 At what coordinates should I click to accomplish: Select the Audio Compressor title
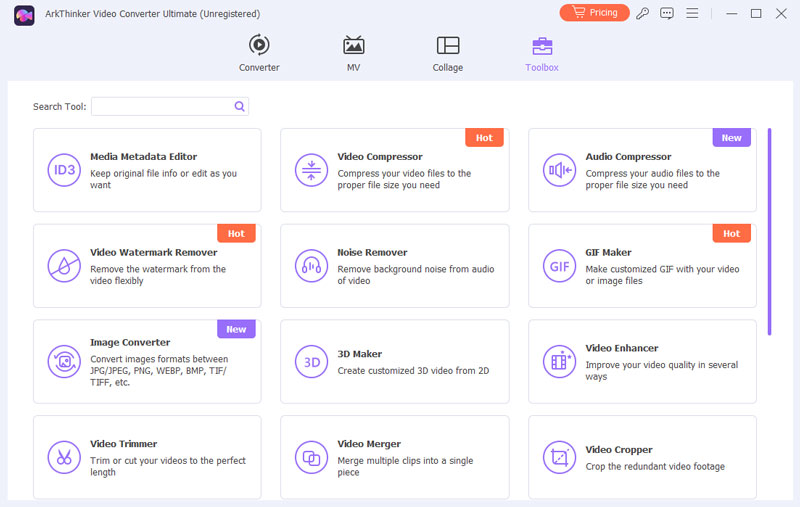pos(628,157)
